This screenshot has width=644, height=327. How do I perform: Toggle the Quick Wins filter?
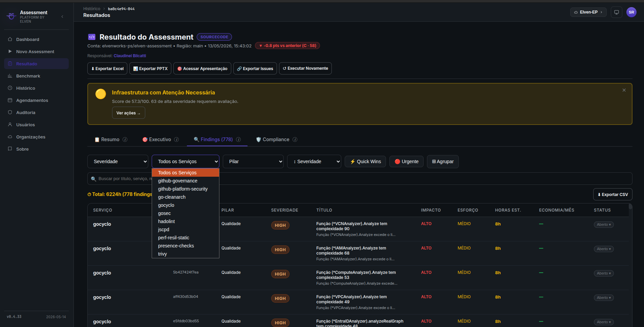pos(365,161)
